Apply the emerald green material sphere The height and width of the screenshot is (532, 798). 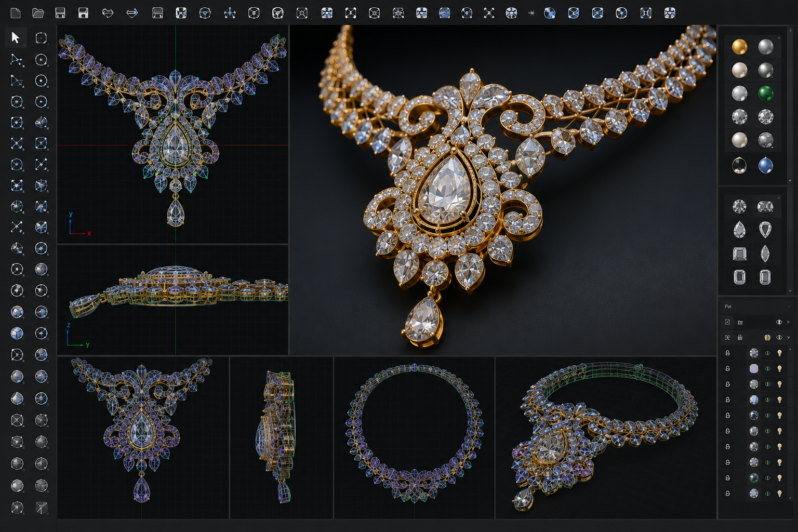coord(765,94)
